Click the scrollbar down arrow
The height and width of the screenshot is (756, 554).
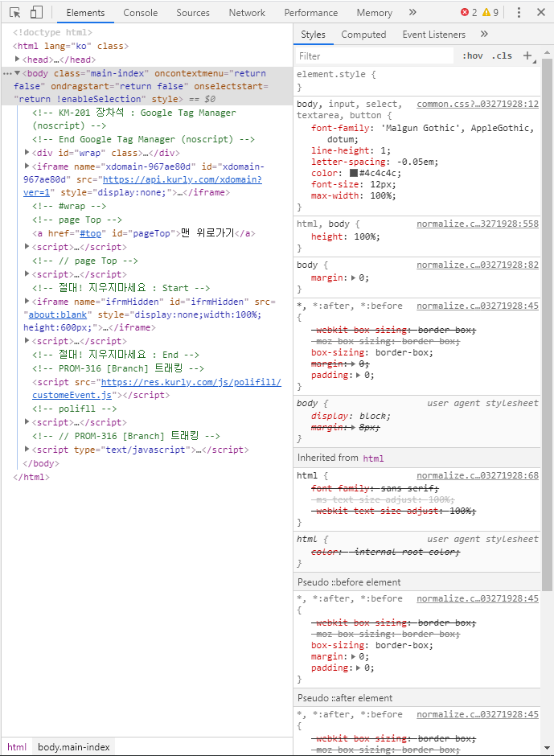point(547,748)
